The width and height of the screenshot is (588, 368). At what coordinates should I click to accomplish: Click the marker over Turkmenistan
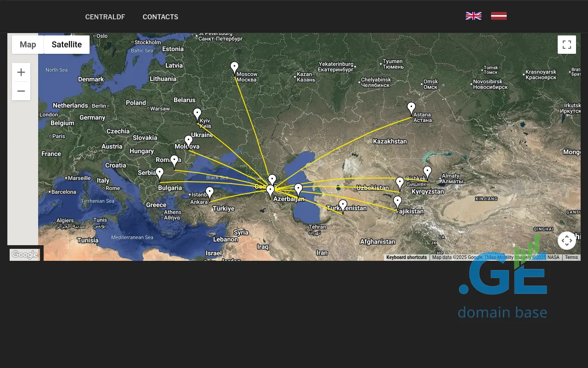pyautogui.click(x=343, y=206)
